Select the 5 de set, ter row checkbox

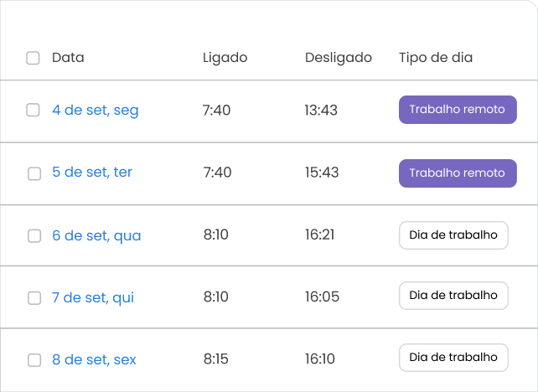(x=34, y=173)
